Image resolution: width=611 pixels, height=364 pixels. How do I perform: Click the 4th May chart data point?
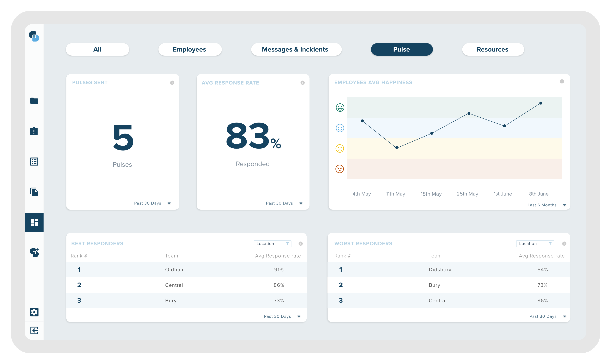(362, 121)
